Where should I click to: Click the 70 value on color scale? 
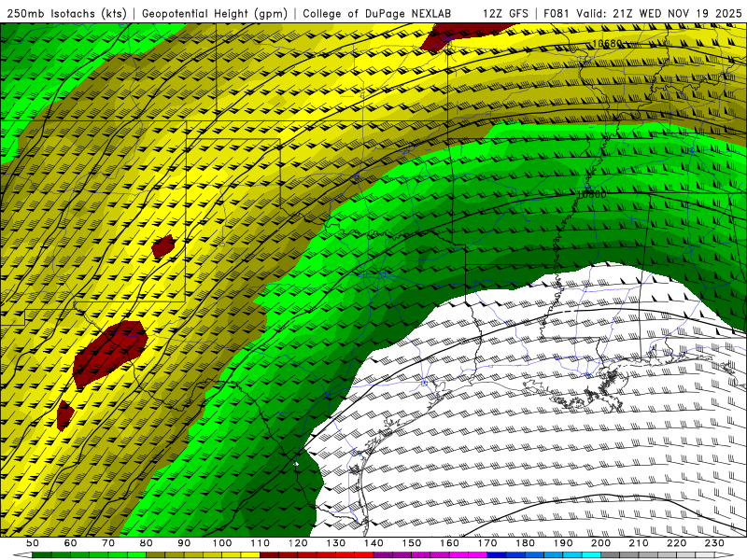[x=108, y=543]
